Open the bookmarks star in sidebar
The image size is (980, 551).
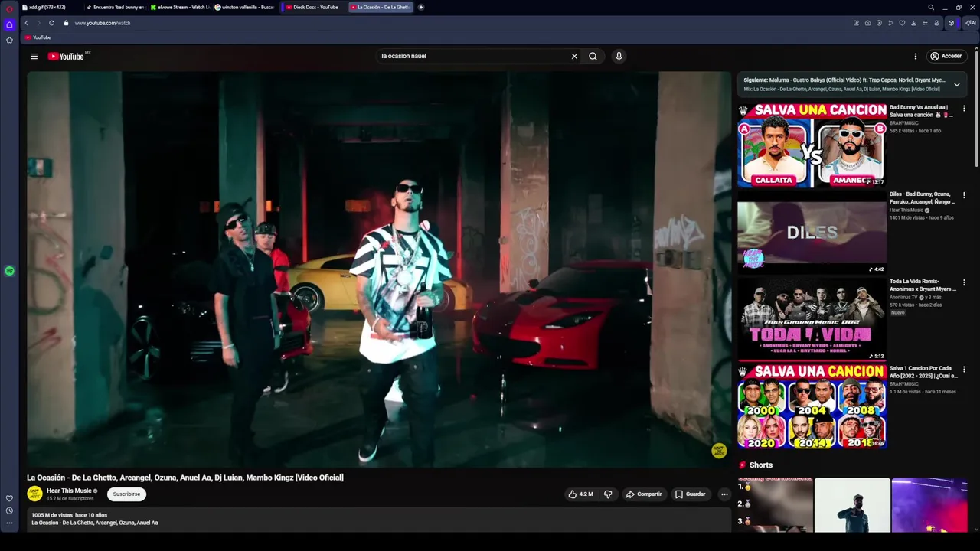coord(9,40)
